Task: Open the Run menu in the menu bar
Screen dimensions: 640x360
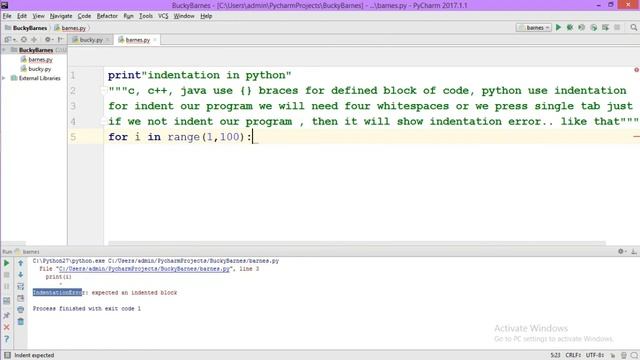Action: click(129, 16)
